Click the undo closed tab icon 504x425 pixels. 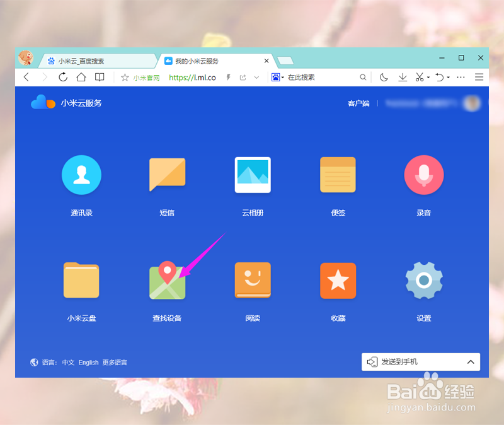[x=439, y=77]
